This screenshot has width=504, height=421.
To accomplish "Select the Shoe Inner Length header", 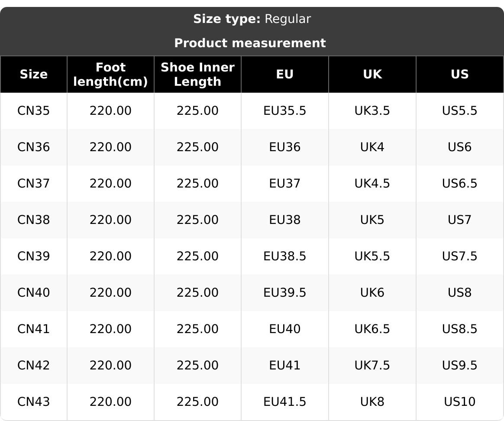I will point(197,74).
